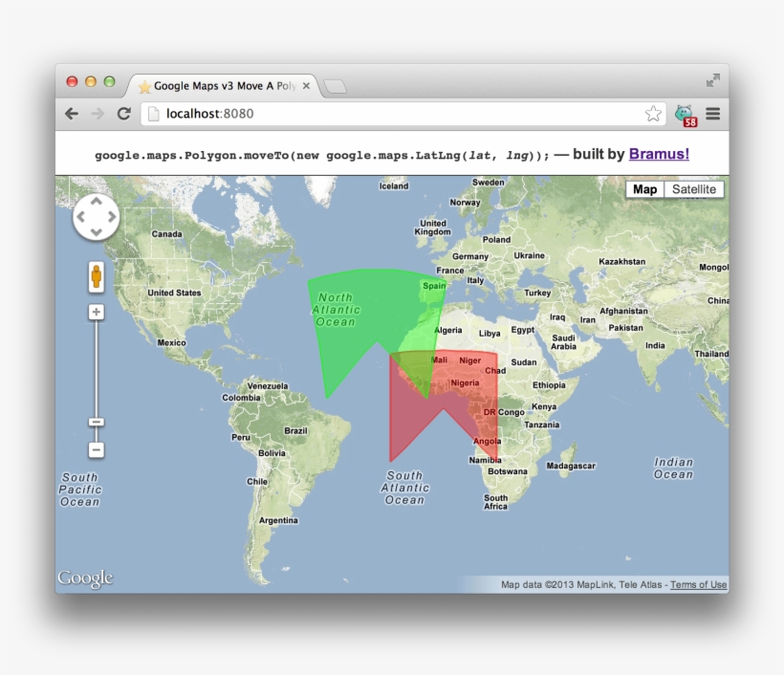Click the Google logo on the map

pyautogui.click(x=84, y=577)
